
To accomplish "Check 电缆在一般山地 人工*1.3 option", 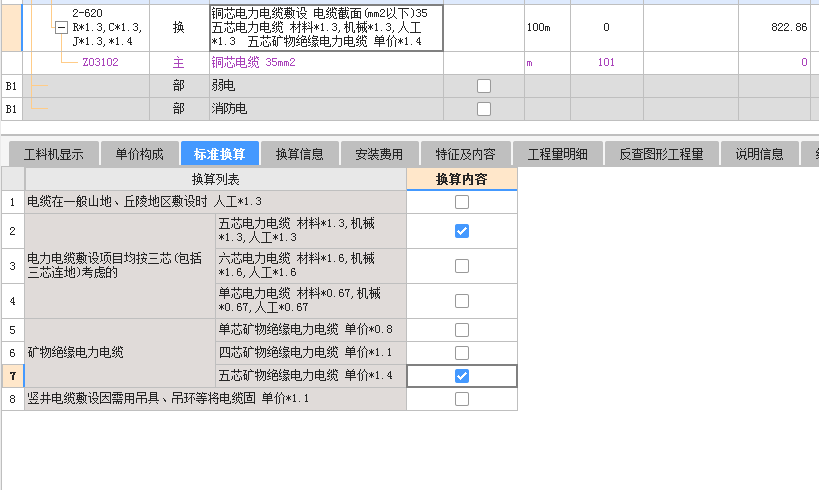I will click(x=461, y=202).
